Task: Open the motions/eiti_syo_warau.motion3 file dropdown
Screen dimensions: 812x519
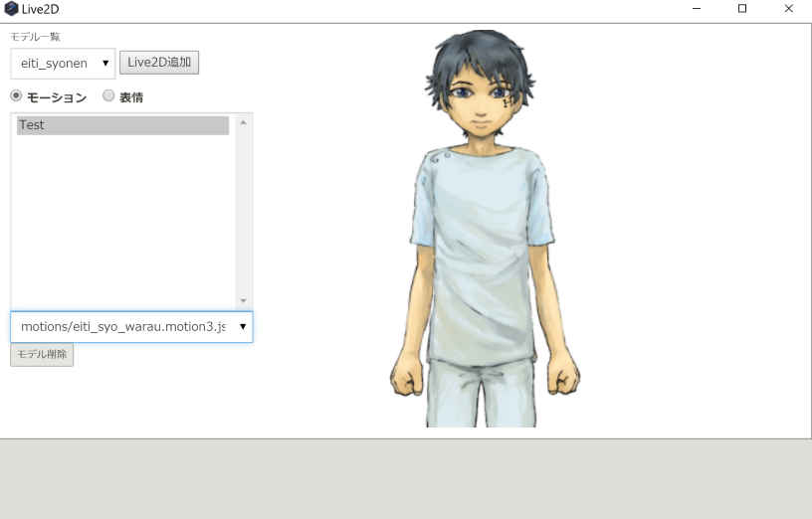Action: click(x=131, y=327)
